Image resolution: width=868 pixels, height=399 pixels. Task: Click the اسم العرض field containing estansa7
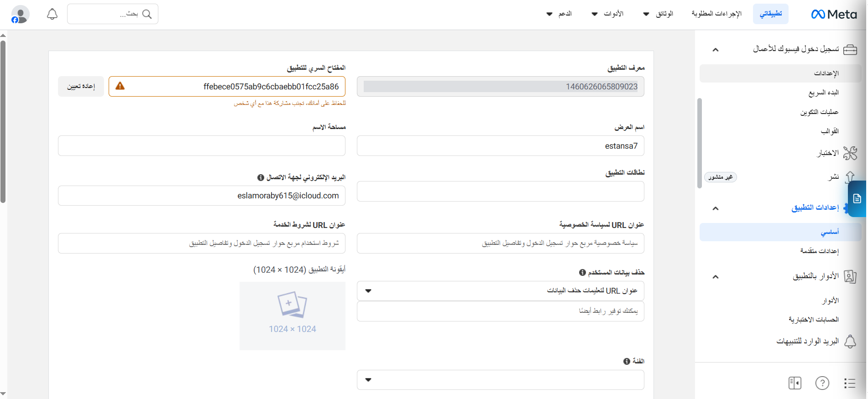click(x=500, y=146)
